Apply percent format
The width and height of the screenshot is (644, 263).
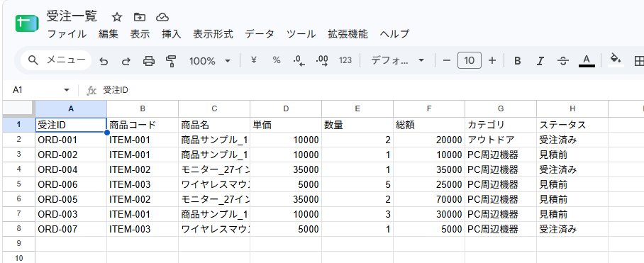coord(277,60)
